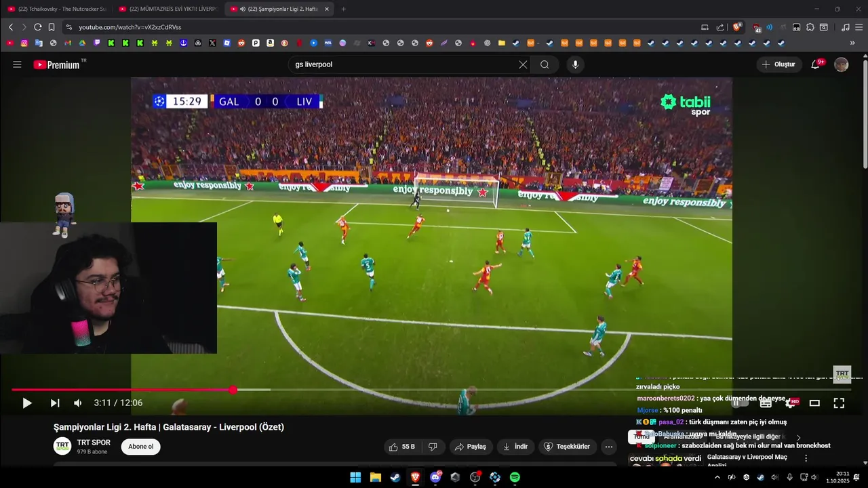Click the Paylaş share button

[x=470, y=447]
